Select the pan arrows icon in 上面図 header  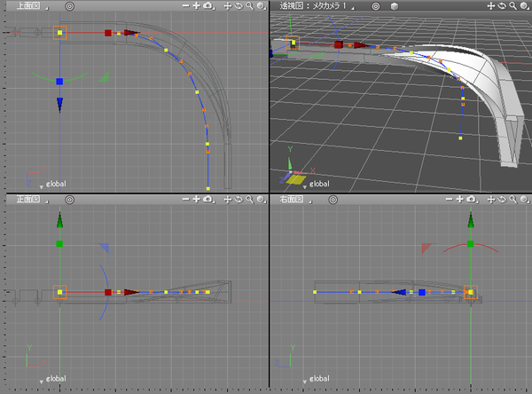pyautogui.click(x=228, y=6)
